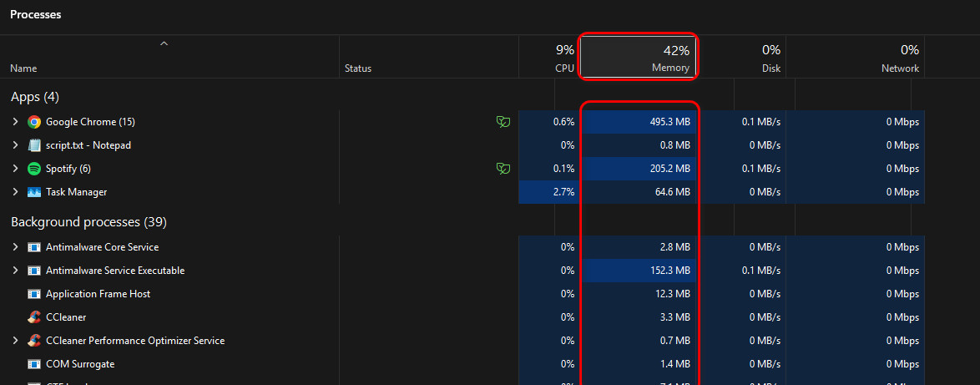Collapse the sort chevron above Name column
Viewport: 980px width, 385px height.
coord(164,43)
